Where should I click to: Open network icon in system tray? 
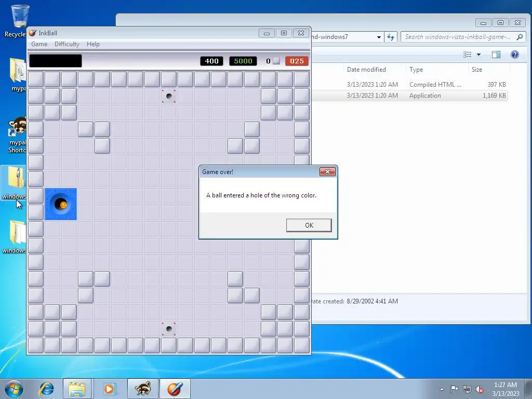pyautogui.click(x=467, y=389)
